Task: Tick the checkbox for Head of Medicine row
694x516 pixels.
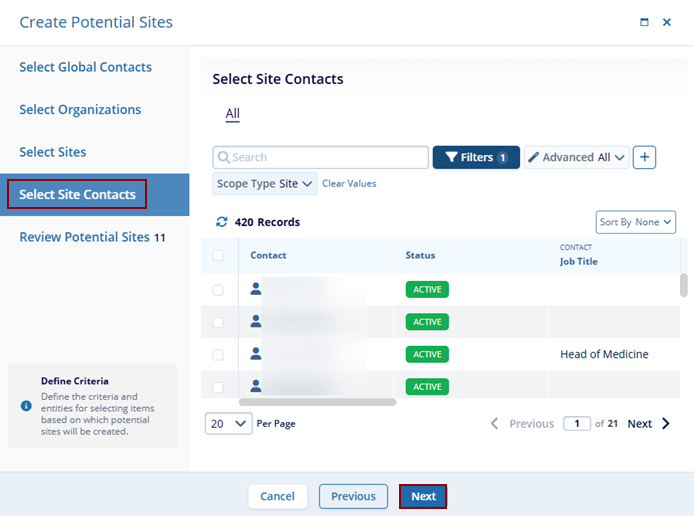Action: [x=218, y=354]
